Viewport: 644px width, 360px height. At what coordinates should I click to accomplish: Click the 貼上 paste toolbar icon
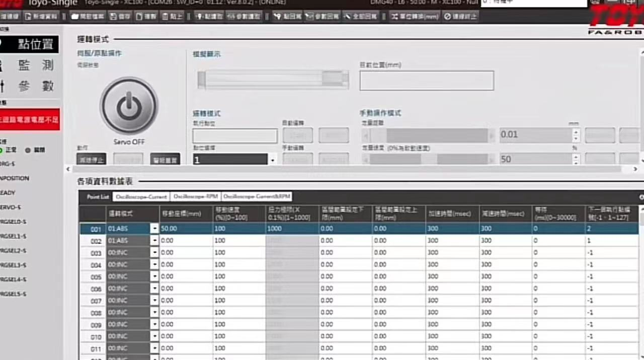[x=173, y=17]
